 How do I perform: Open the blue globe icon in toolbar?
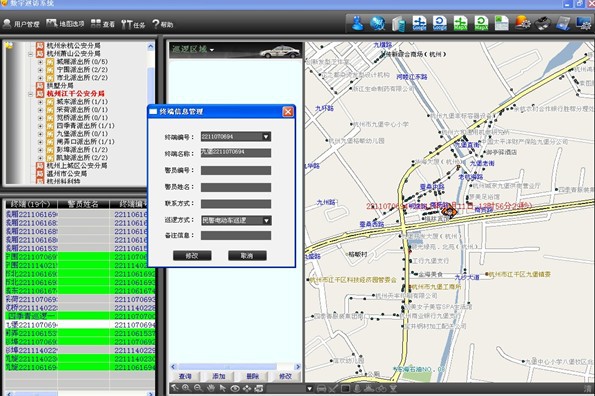tap(378, 24)
